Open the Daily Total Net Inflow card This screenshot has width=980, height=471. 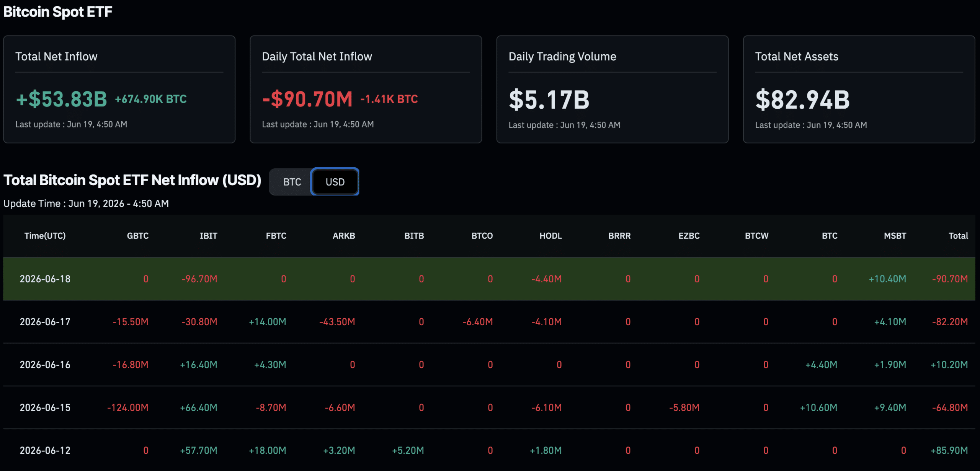366,90
